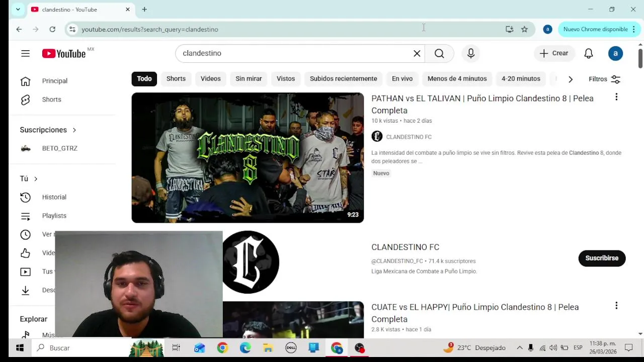The image size is (644, 362).
Task: Open the weather widget 23°C Despejado
Action: [x=474, y=348]
